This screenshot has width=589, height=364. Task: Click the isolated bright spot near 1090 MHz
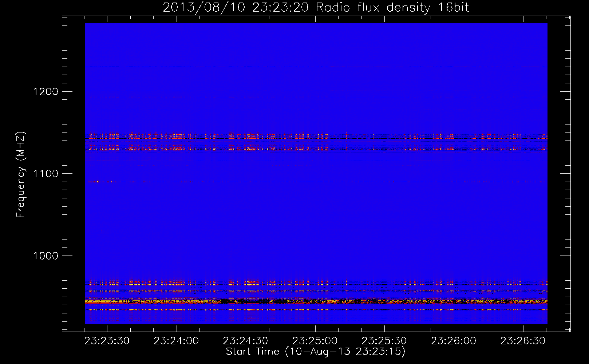click(98, 181)
